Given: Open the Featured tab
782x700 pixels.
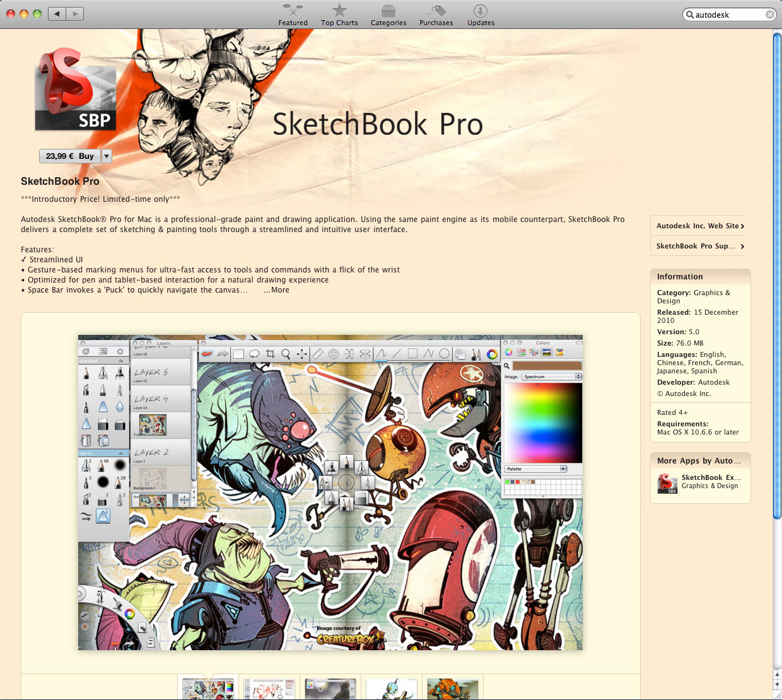Looking at the screenshot, I should point(293,15).
